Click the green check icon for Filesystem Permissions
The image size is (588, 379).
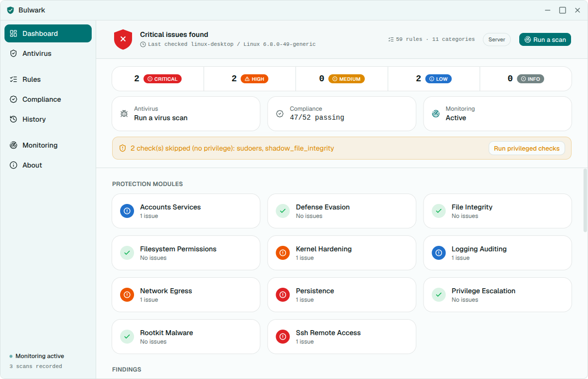(127, 253)
